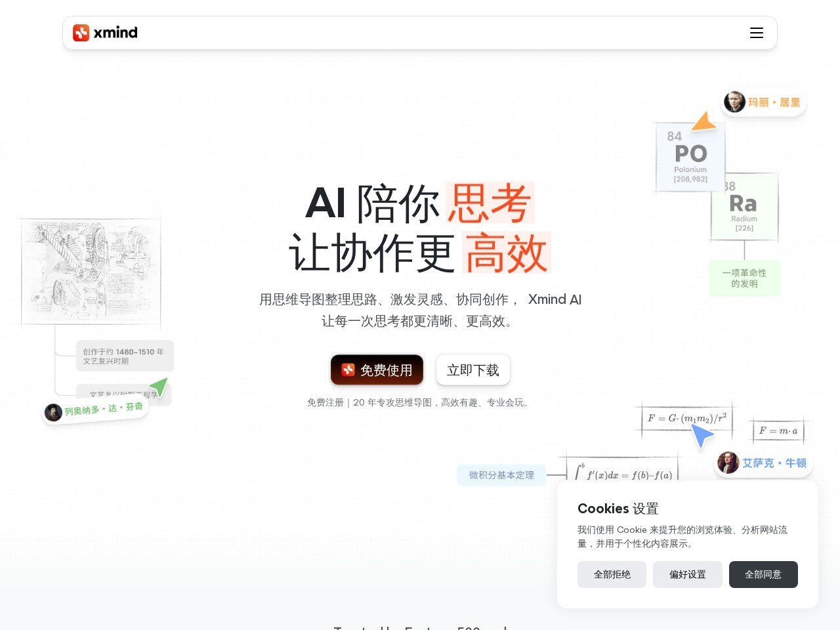Screen dimensions: 840x630
Task: Click Leonardo da Vinci's avatar portrait
Action: [53, 412]
